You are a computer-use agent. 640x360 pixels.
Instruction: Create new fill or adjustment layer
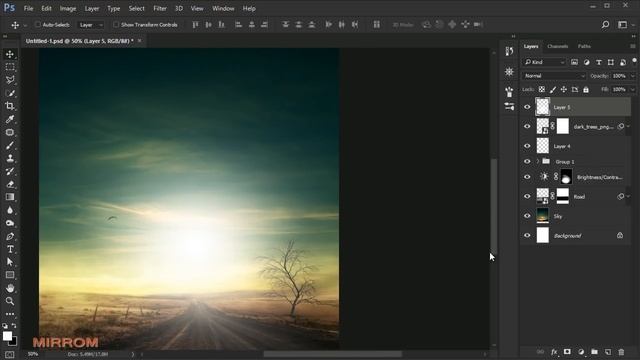(581, 352)
